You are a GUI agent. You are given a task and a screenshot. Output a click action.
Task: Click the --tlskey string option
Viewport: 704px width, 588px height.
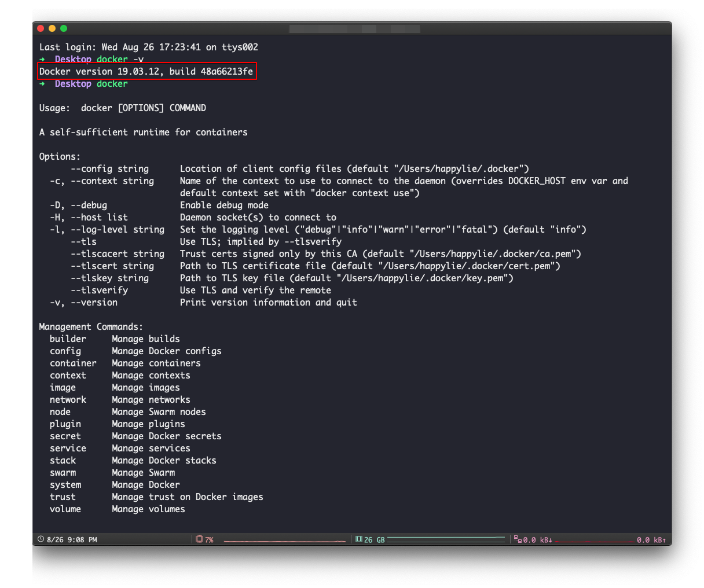point(110,278)
